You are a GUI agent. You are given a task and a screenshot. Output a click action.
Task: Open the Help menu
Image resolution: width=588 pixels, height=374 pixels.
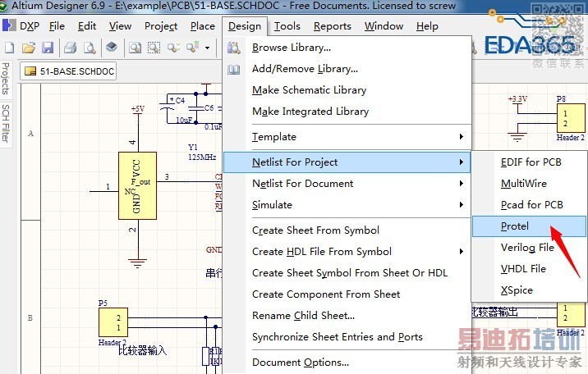pyautogui.click(x=427, y=26)
